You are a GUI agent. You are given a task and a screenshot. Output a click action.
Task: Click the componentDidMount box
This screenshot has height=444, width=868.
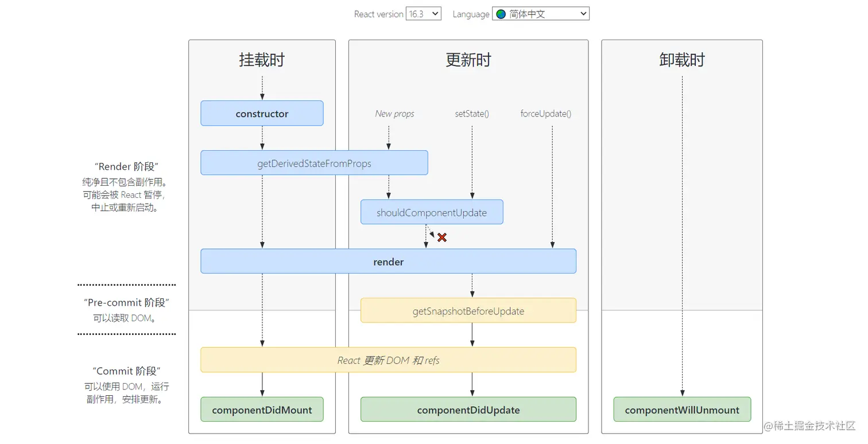point(262,410)
